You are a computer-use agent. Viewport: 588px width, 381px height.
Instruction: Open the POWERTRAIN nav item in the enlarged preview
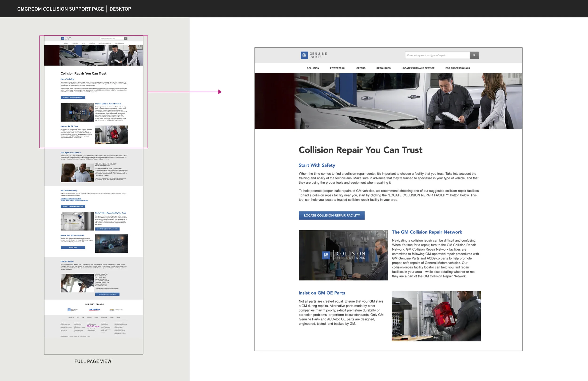tap(338, 68)
